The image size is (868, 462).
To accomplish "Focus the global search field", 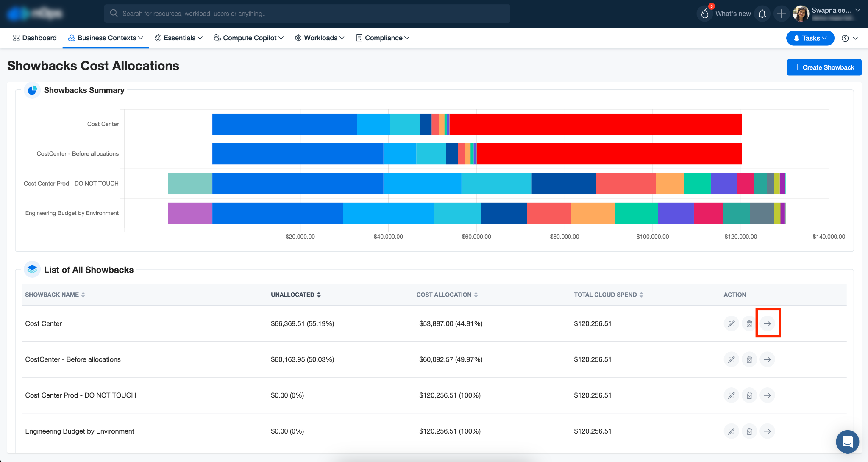I will (307, 14).
